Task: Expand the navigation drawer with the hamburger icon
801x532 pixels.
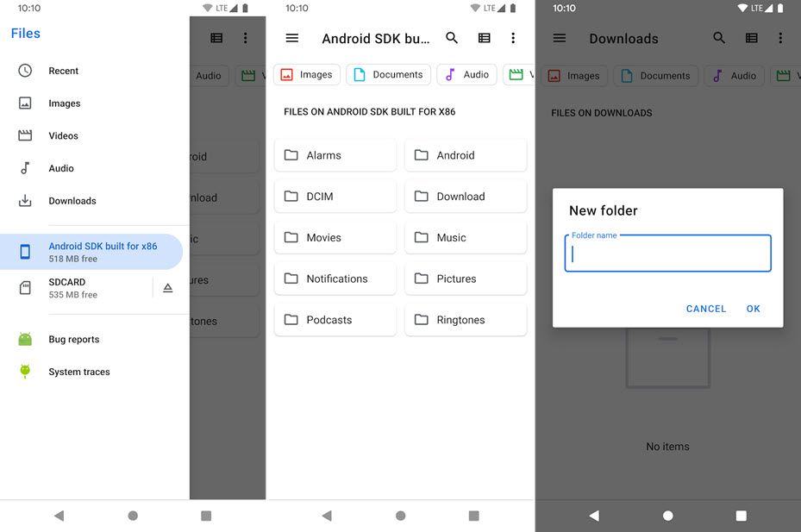Action: (x=292, y=38)
